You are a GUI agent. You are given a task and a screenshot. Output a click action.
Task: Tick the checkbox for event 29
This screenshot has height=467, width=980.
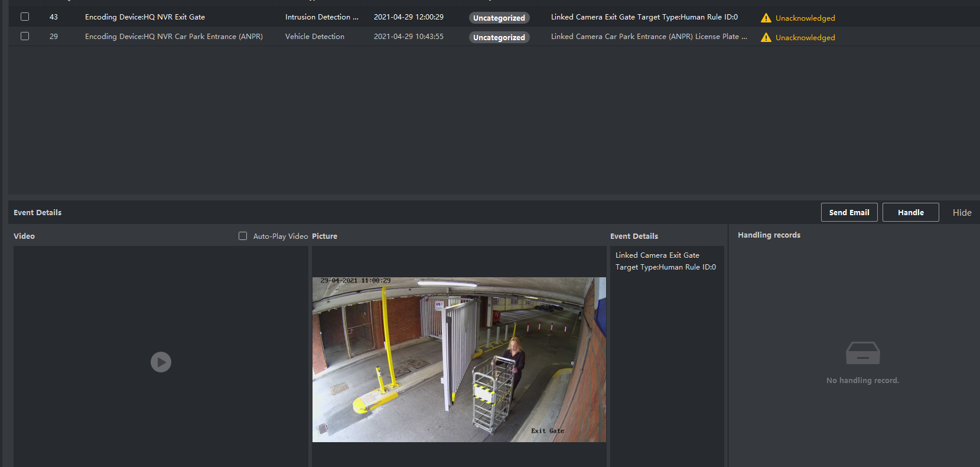point(25,37)
